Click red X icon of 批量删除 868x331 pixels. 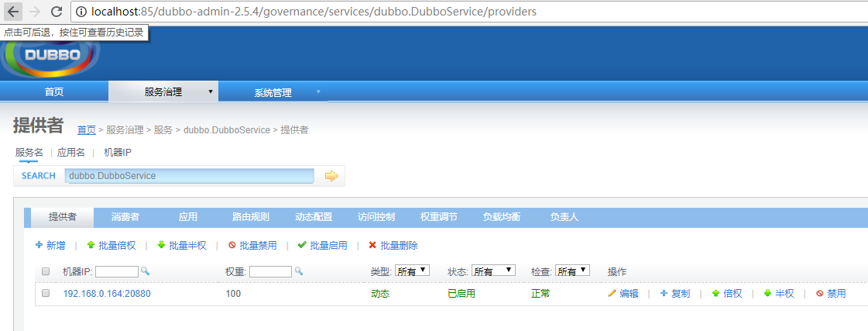click(x=372, y=245)
